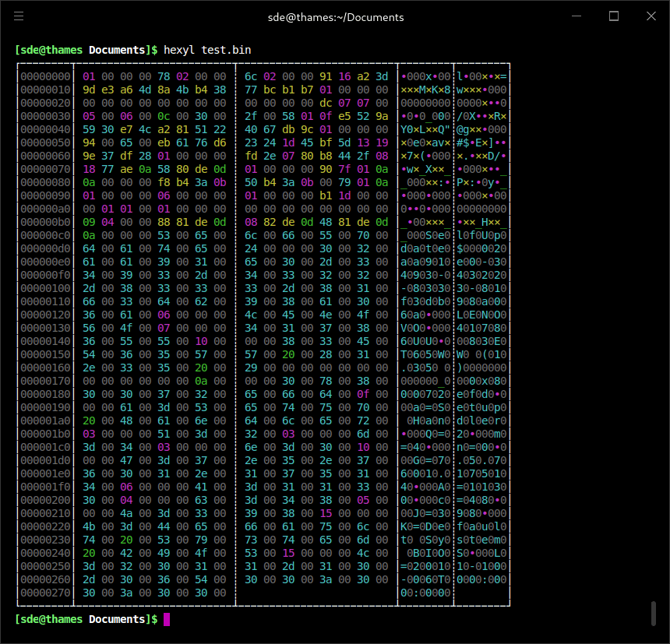
Task: Click the offset 00000270
Action: click(45, 593)
